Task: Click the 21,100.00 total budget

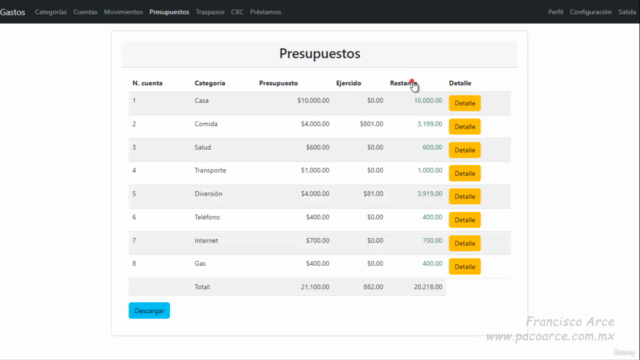Action: 315,287
